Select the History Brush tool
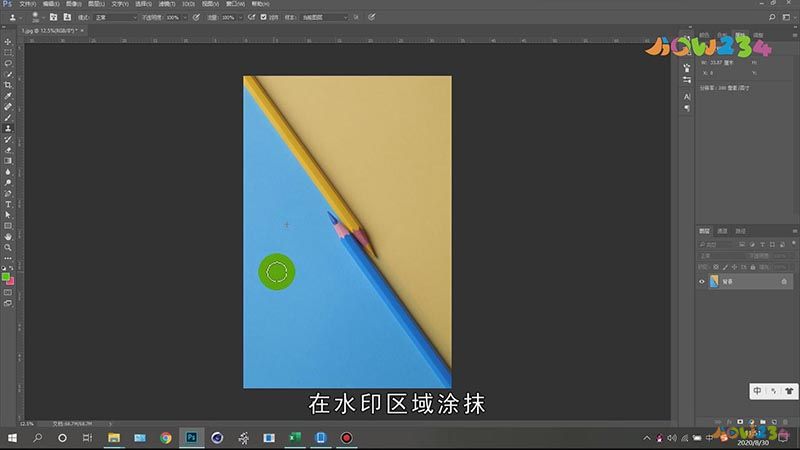 click(x=8, y=139)
